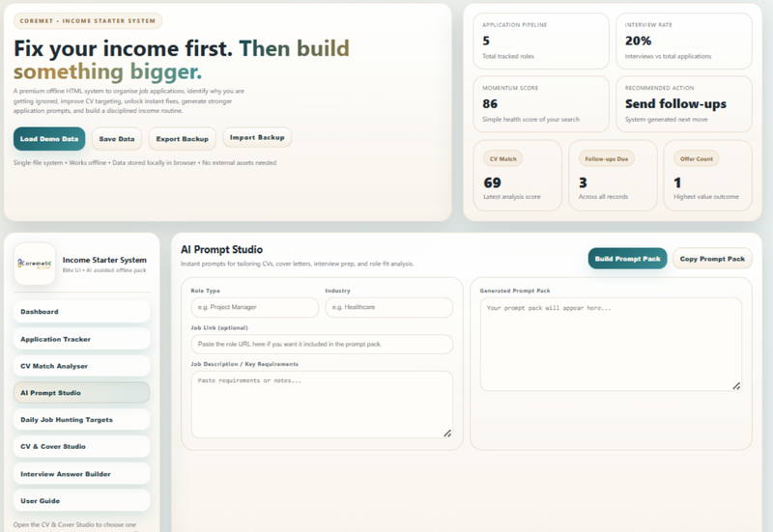Screen dimensions: 773x532
Task: Click the Job Description textarea
Action: click(322, 405)
